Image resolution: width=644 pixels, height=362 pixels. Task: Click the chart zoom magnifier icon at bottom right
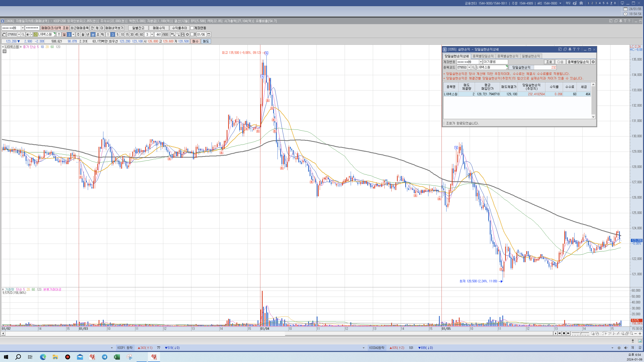631,333
